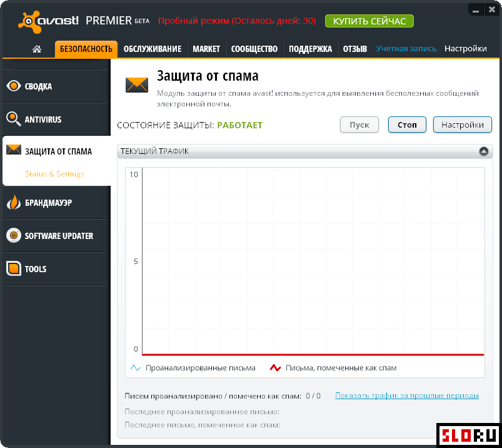Collapse the Текущий трафик panel
Screen dimensions: 502x448
(x=483, y=151)
